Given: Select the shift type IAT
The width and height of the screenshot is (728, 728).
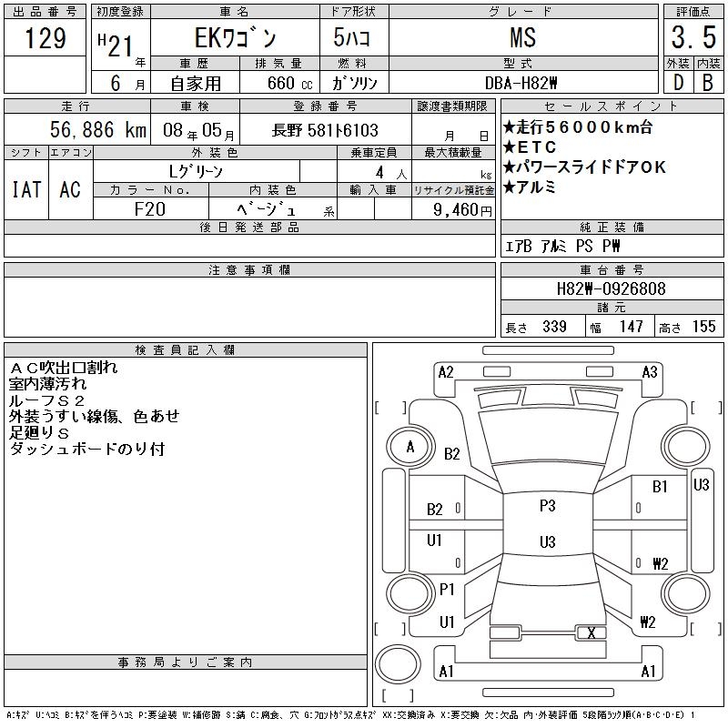Looking at the screenshot, I should tap(26, 189).
